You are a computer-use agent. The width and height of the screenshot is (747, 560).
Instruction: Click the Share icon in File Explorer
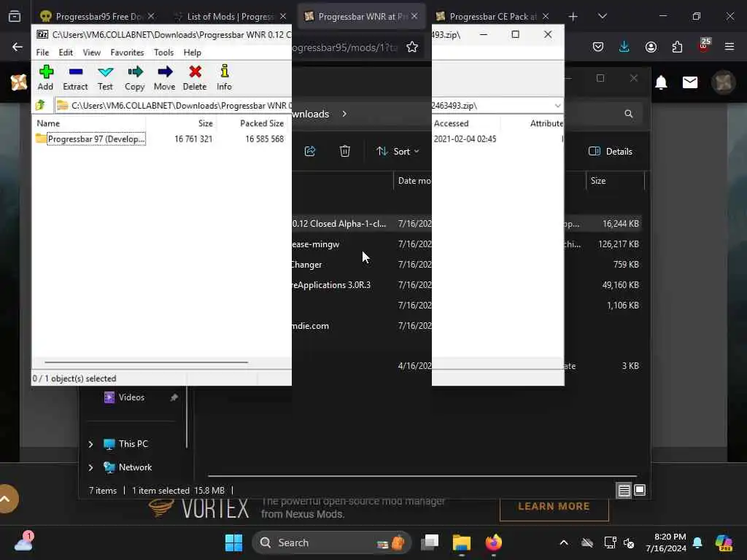[x=310, y=151]
